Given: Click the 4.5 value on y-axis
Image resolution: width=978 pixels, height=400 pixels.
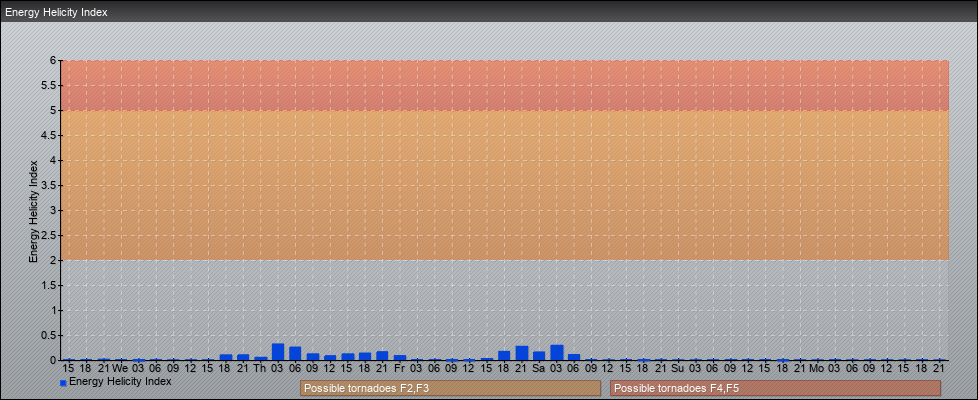Looking at the screenshot, I should [49, 135].
